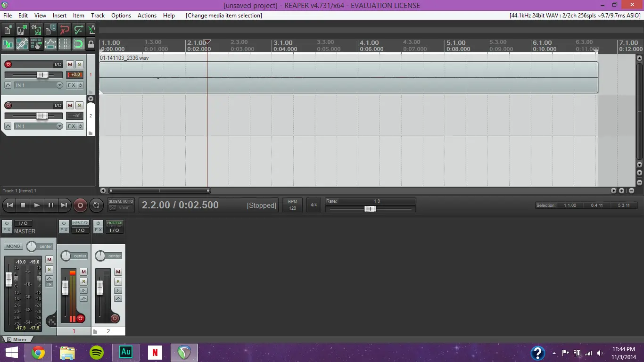Toggle track 2 FX bypass power icon
The image size is (644, 362).
coord(80,126)
